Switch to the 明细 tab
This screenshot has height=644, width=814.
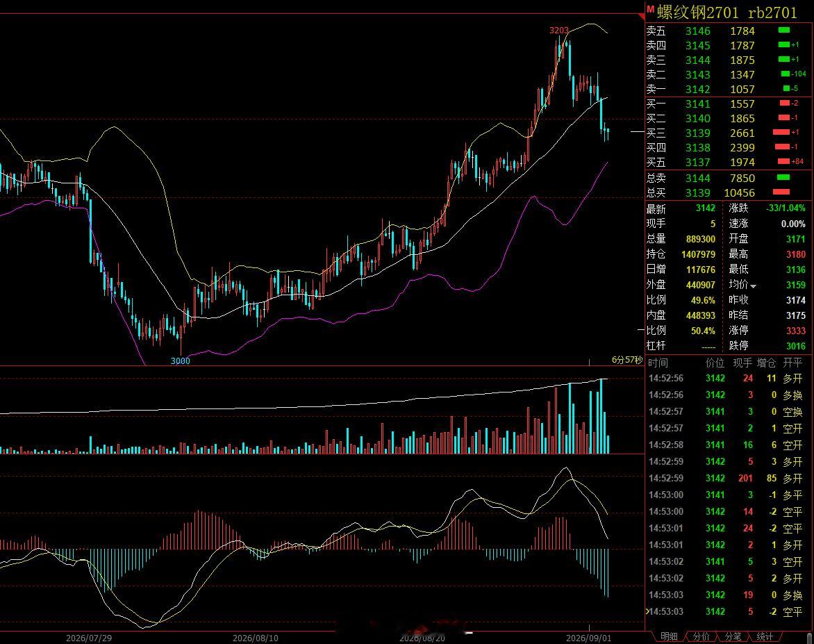coord(669,636)
